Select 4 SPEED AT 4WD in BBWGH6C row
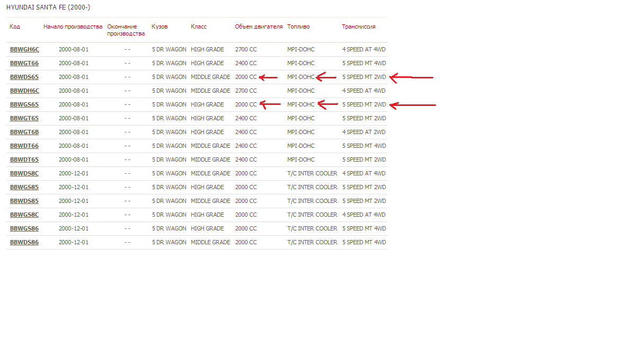The width and height of the screenshot is (644, 346). 364,49
